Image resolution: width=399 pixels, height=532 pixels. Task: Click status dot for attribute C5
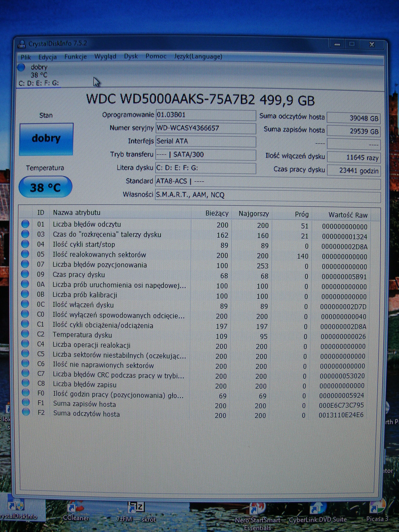[x=25, y=353]
